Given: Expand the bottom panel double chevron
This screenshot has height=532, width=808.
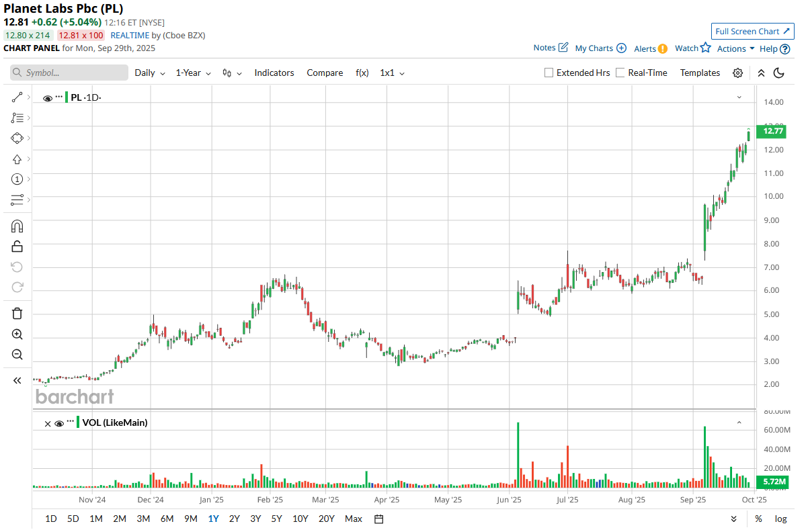Looking at the screenshot, I should coord(734,519).
